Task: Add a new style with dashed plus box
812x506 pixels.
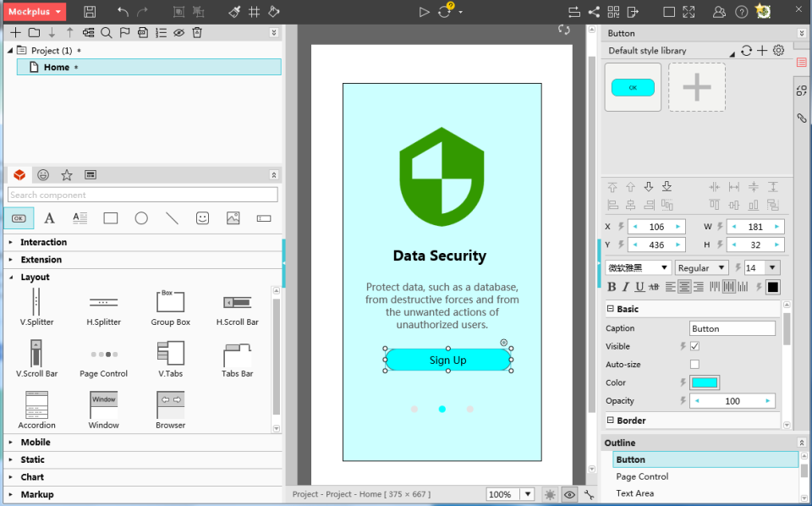Action: point(697,87)
